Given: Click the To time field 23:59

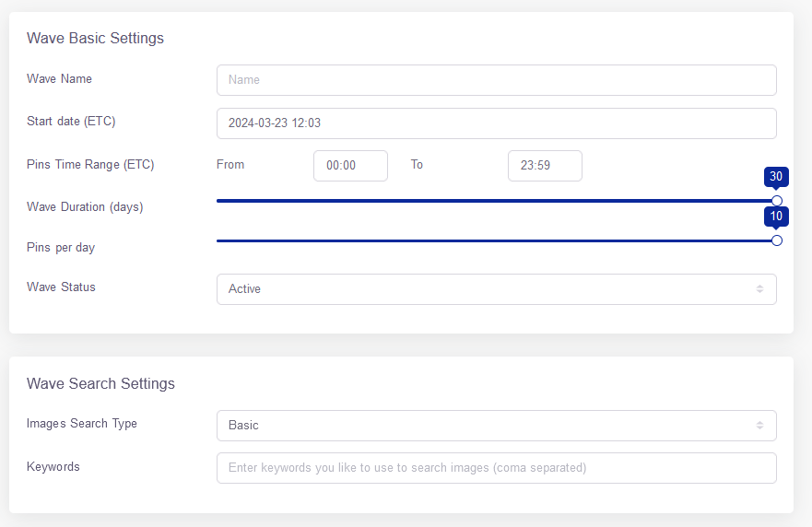Looking at the screenshot, I should [x=545, y=166].
